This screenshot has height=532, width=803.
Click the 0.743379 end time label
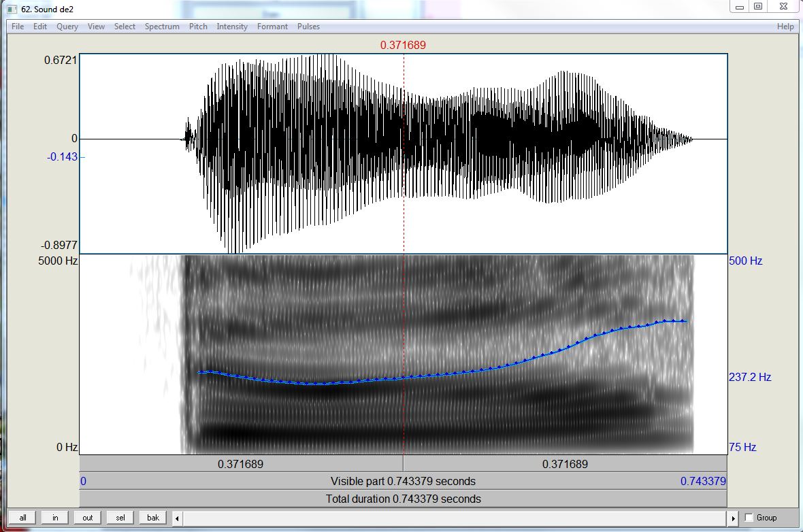pos(703,481)
